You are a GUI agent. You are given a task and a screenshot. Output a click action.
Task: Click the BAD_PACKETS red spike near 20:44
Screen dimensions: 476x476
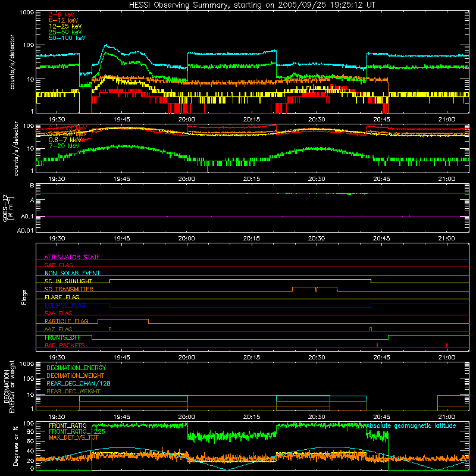[377, 345]
